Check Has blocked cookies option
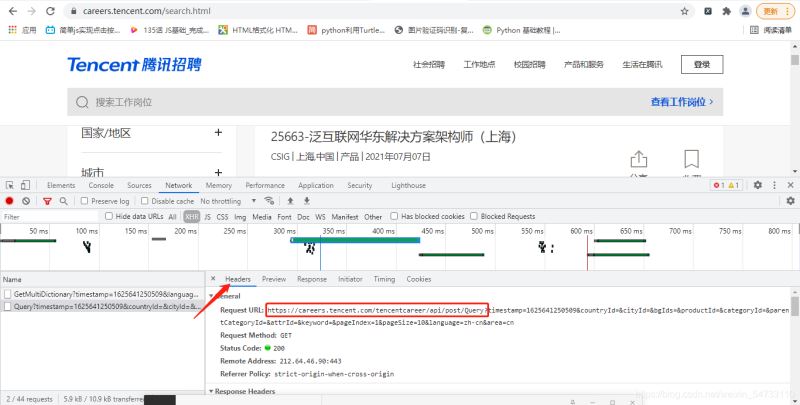 pyautogui.click(x=394, y=216)
